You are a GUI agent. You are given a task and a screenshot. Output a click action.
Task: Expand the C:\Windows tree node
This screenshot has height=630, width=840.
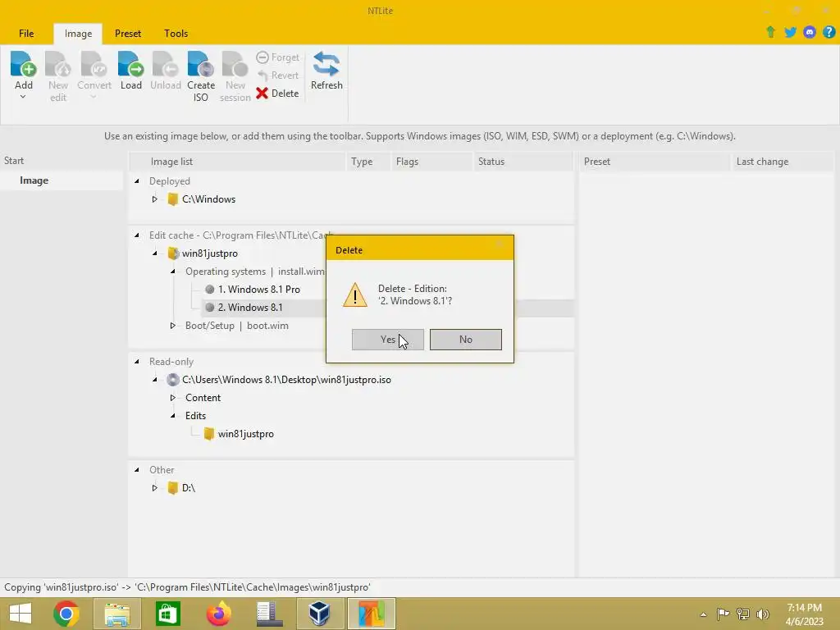[x=154, y=199]
